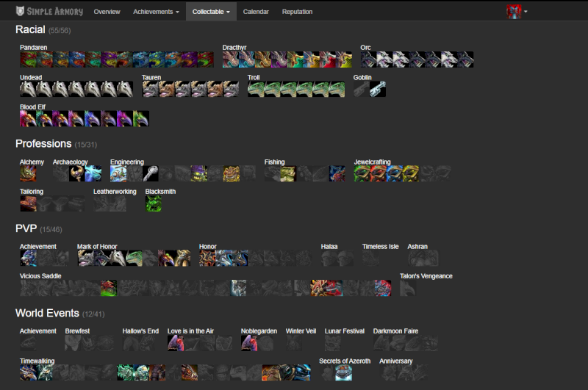Click the uncollected Timeless Isle mount

pos(370,259)
